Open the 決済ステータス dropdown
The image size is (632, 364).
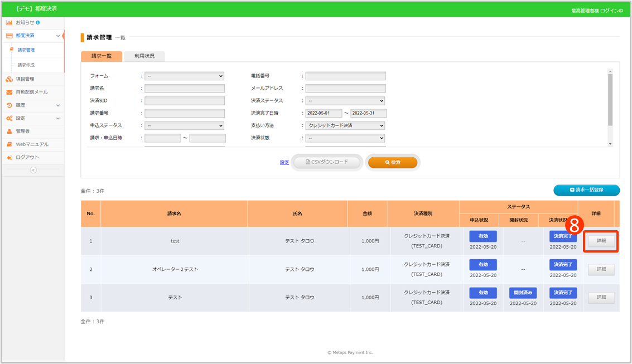[345, 101]
